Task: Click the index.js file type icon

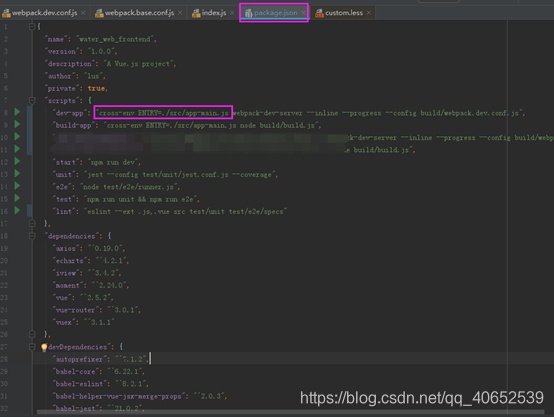Action: (196, 13)
